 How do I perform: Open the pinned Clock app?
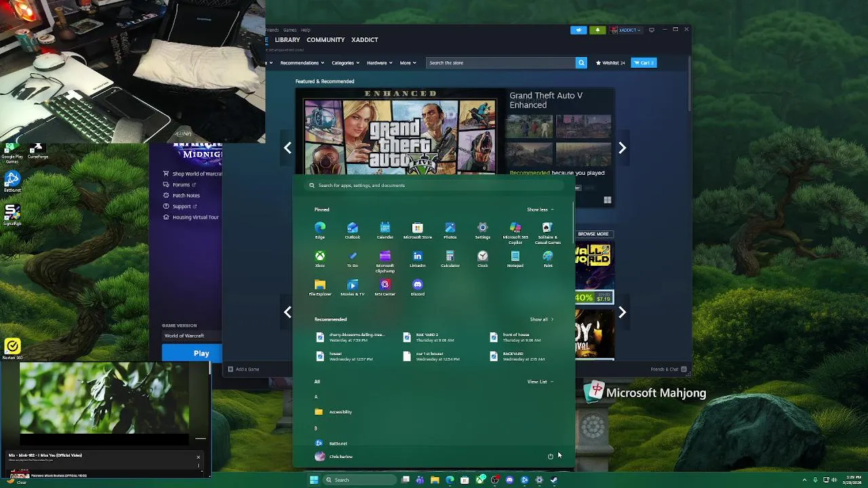click(483, 258)
